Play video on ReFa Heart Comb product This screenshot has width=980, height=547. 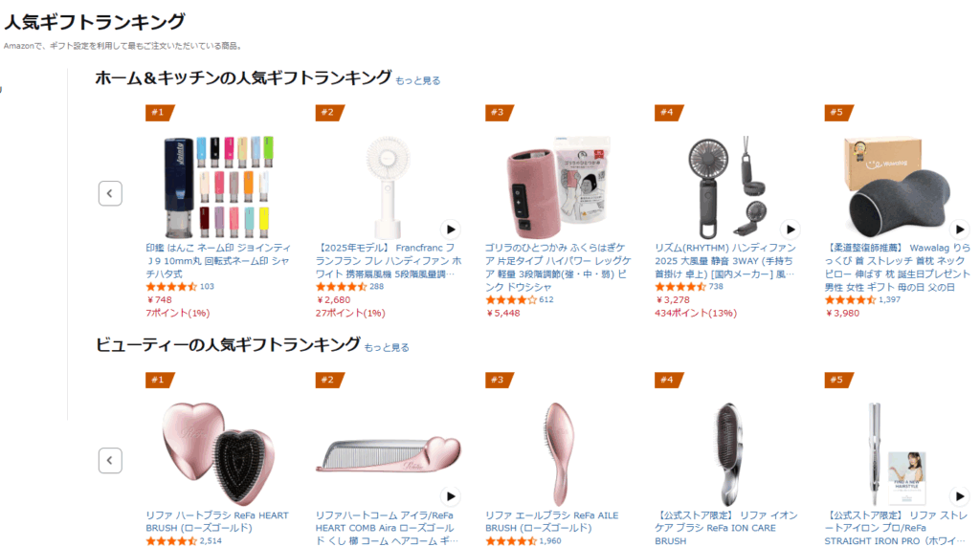(x=451, y=496)
